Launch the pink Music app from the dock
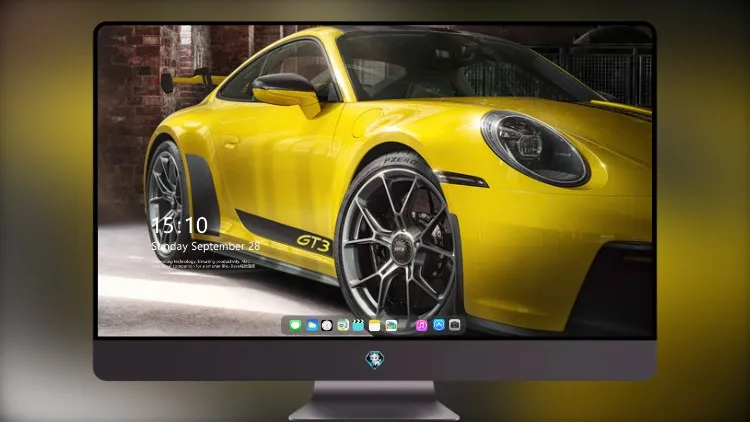This screenshot has height=422, width=750. 421,325
